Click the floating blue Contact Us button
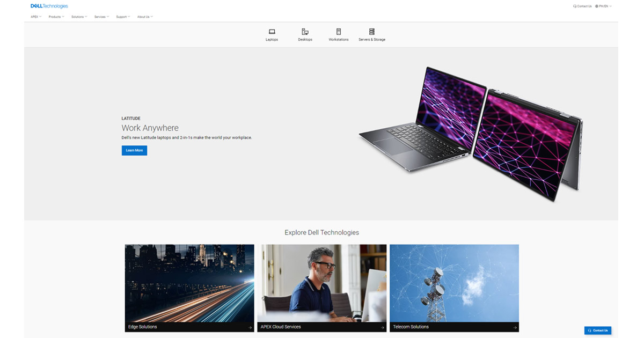This screenshot has height=338, width=644. (x=598, y=330)
